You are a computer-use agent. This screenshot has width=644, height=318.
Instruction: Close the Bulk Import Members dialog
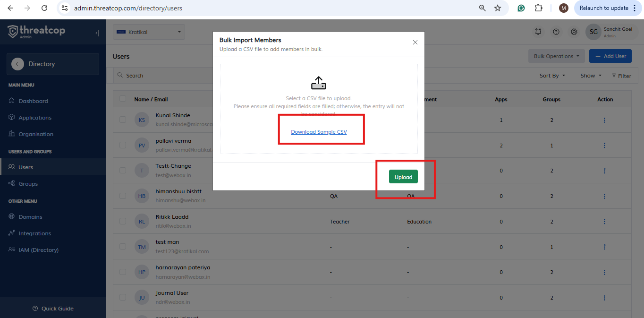(x=415, y=43)
